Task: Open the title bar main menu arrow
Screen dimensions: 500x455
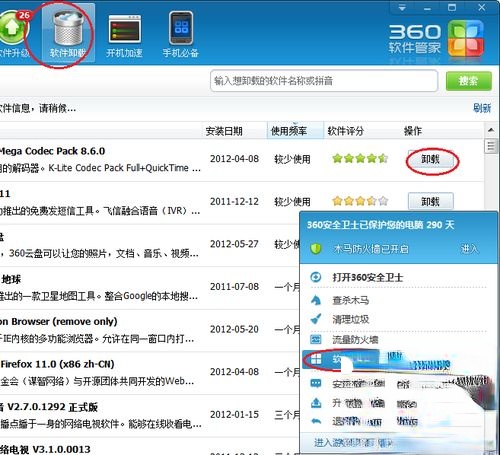Action: [x=402, y=7]
